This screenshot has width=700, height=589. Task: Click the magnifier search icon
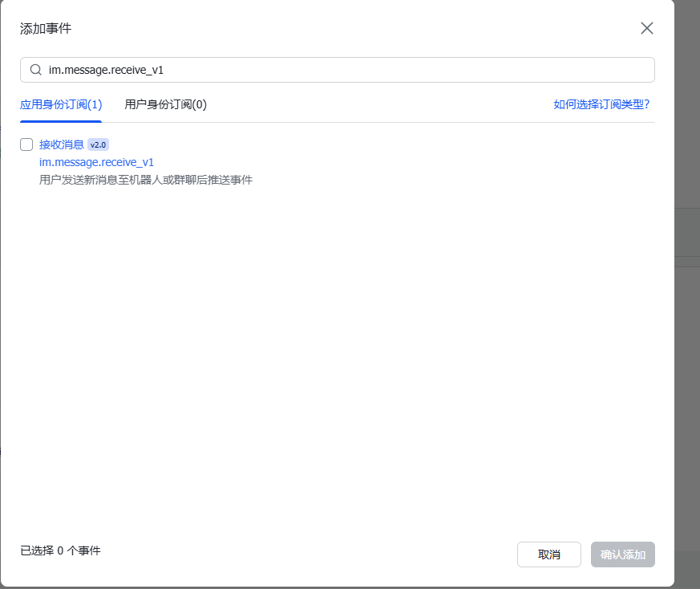click(x=36, y=70)
